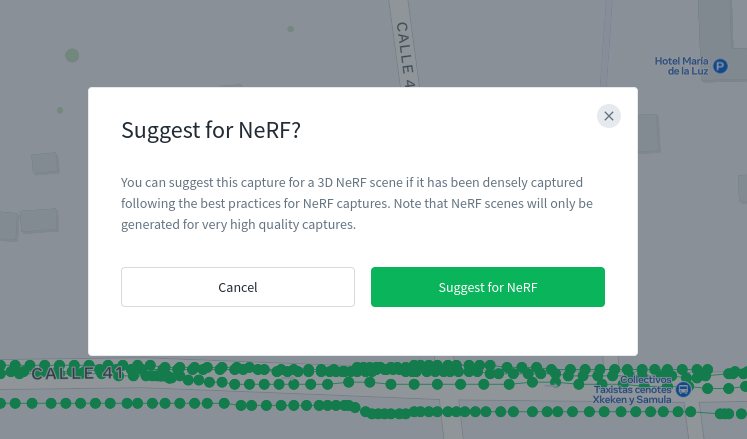Select the Hotel María parking icon
Screen dimensions: 747x439
click(x=720, y=66)
